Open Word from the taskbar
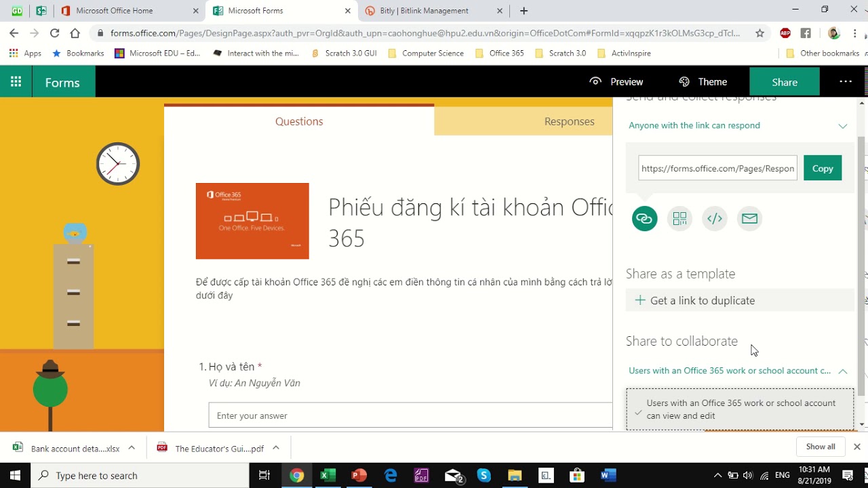This screenshot has width=868, height=488. pos(608,475)
